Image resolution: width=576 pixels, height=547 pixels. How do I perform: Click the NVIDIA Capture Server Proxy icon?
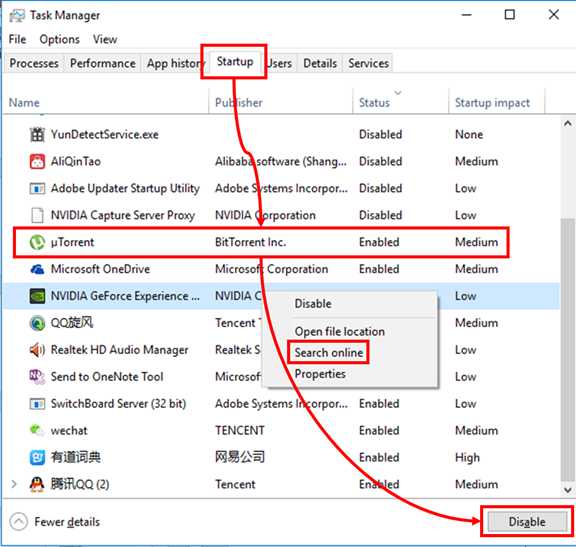click(x=37, y=215)
